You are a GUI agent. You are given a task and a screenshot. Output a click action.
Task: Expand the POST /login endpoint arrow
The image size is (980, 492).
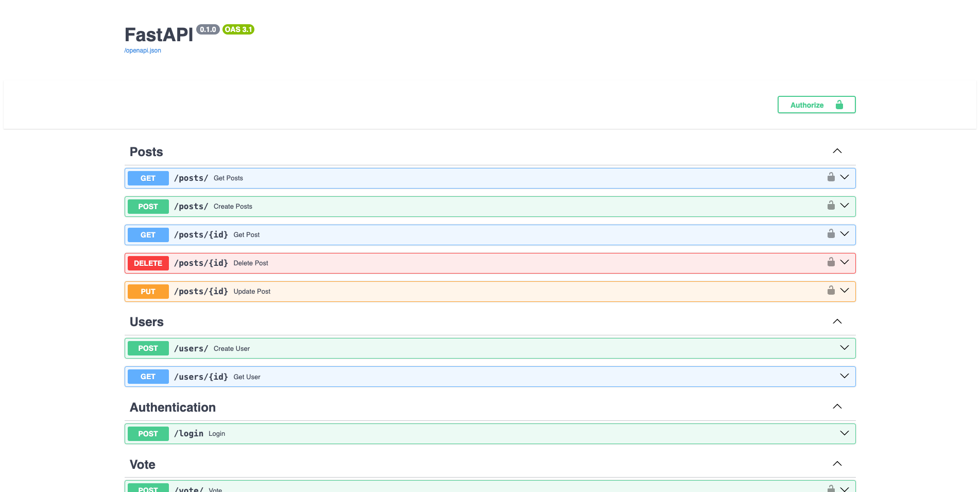(x=844, y=433)
